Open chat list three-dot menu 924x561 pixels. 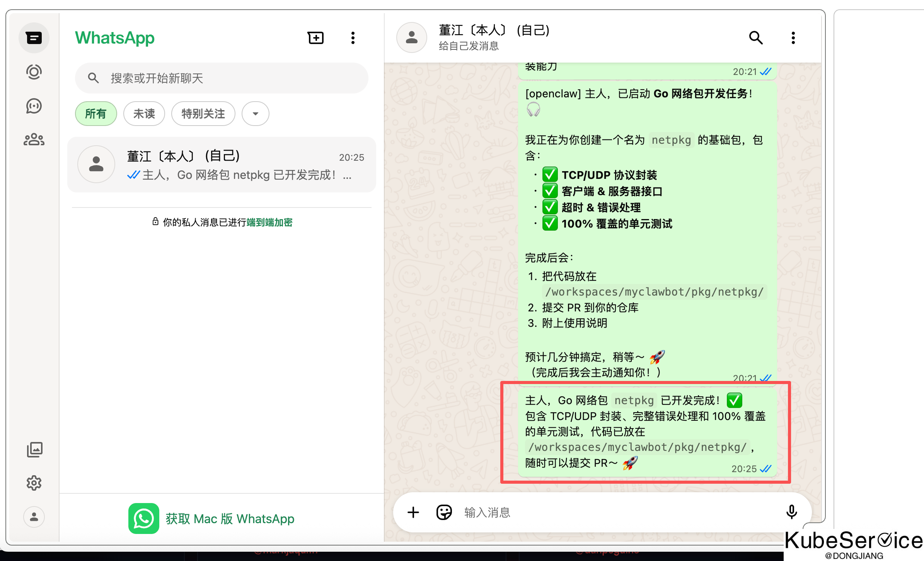[353, 38]
